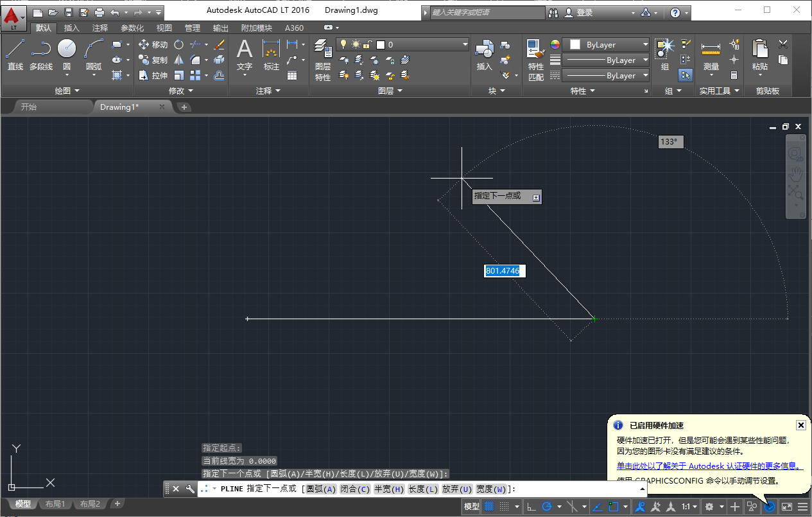Enable snap mode on the status bar
812x517 pixels.
(503, 506)
